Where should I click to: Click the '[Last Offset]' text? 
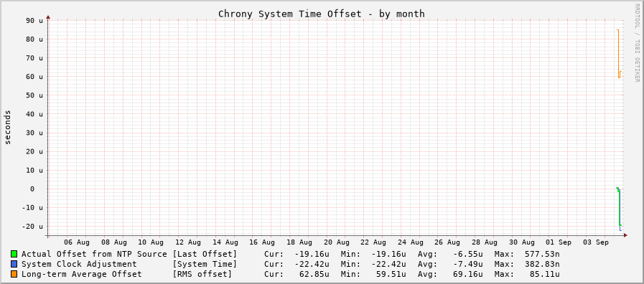tap(205, 254)
